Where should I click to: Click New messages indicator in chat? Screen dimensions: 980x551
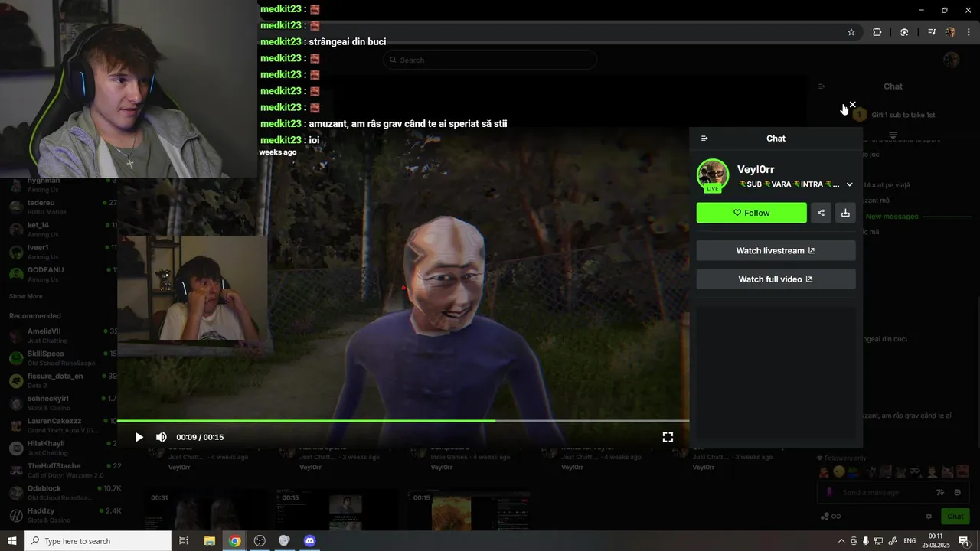click(x=891, y=217)
